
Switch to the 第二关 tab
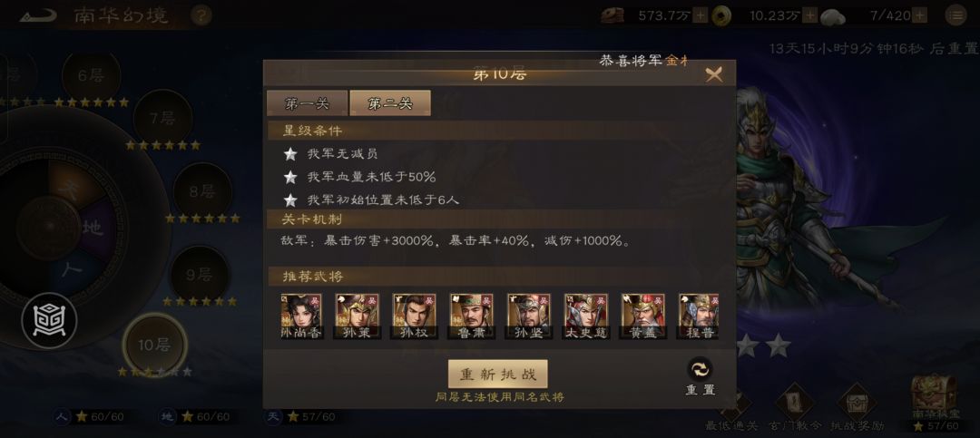(390, 103)
